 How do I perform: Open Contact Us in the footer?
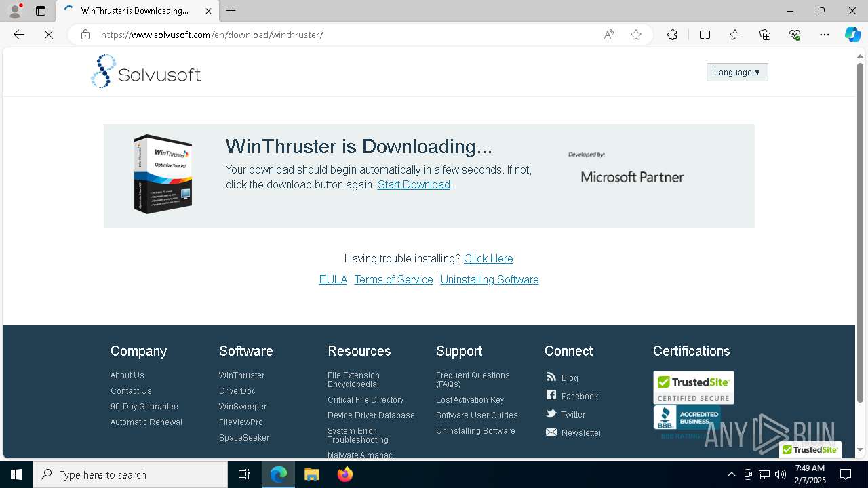pyautogui.click(x=131, y=391)
